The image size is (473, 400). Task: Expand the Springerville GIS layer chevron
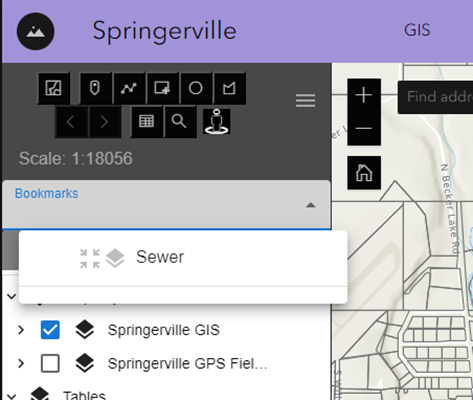[x=21, y=330]
